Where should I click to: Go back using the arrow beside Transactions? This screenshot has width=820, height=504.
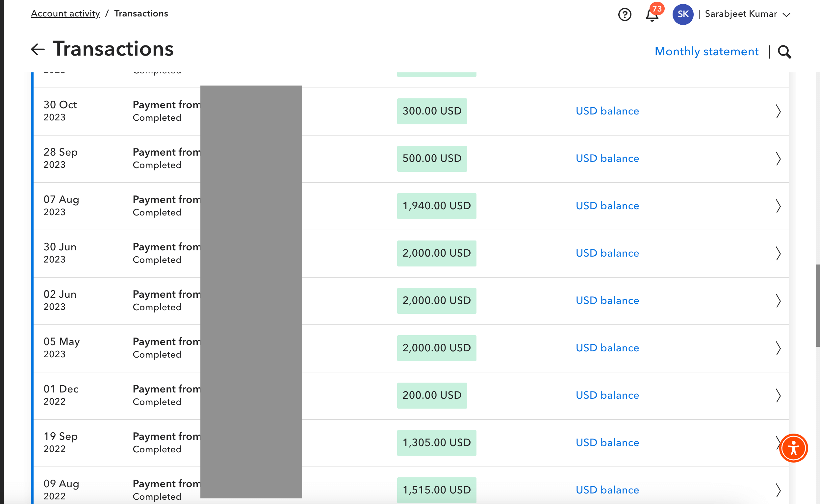(38, 49)
